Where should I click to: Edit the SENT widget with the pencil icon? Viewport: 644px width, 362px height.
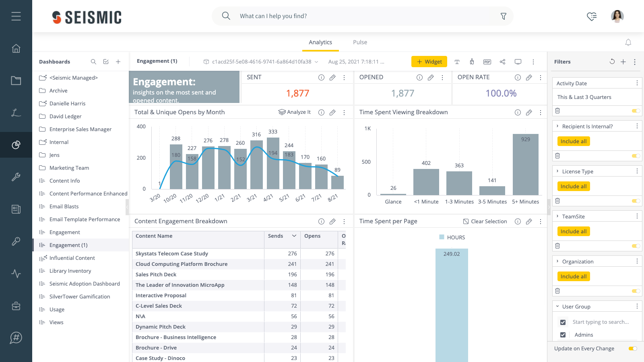click(x=332, y=77)
